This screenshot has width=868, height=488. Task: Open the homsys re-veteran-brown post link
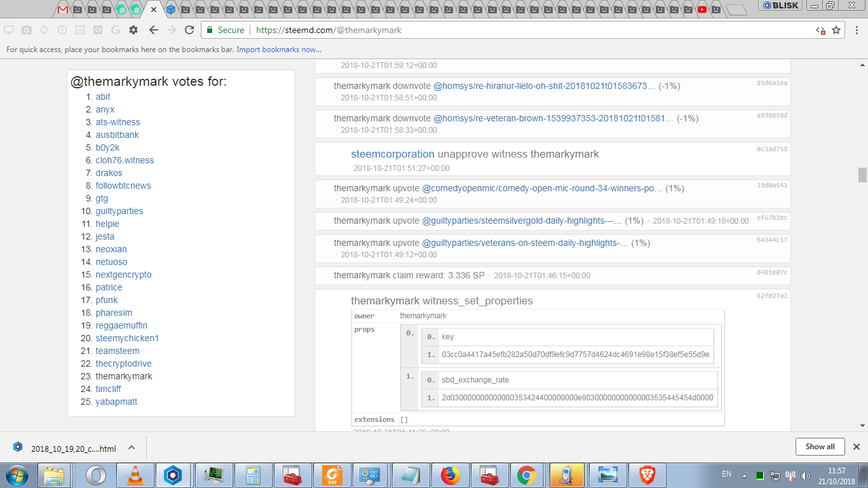(x=553, y=118)
